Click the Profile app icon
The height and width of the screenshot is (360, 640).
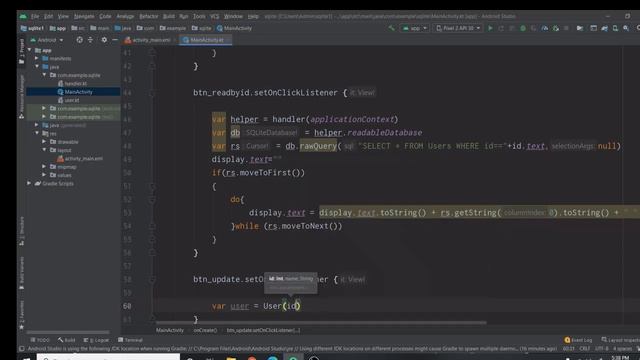point(545,28)
